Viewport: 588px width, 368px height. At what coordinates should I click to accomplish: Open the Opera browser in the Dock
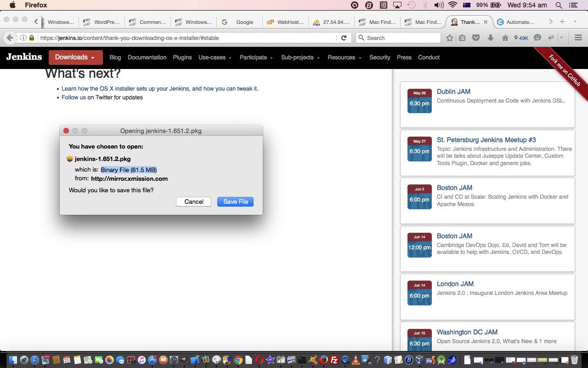[x=259, y=360]
